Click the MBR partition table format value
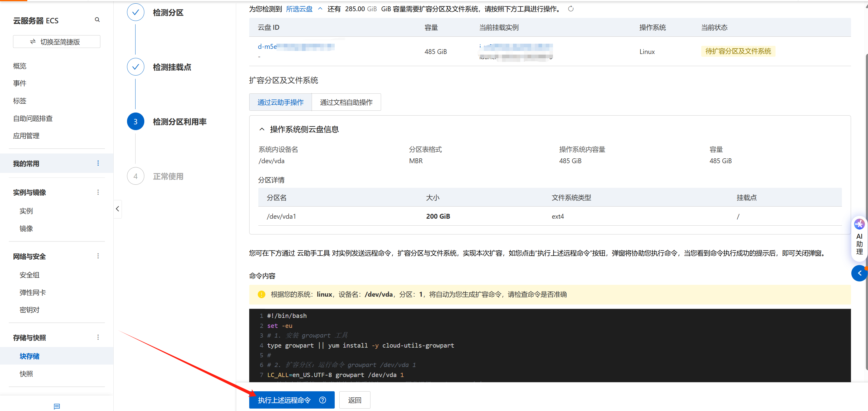 click(415, 161)
